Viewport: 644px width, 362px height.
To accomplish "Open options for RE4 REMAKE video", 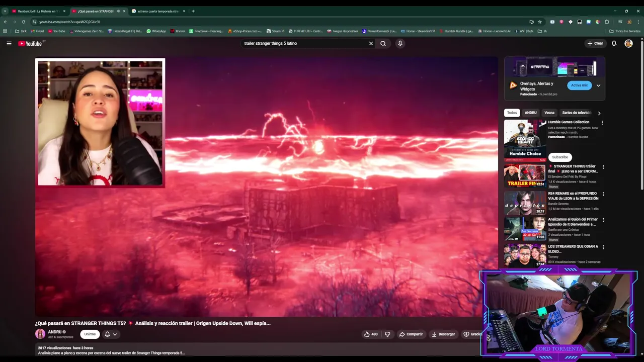I will point(603,194).
